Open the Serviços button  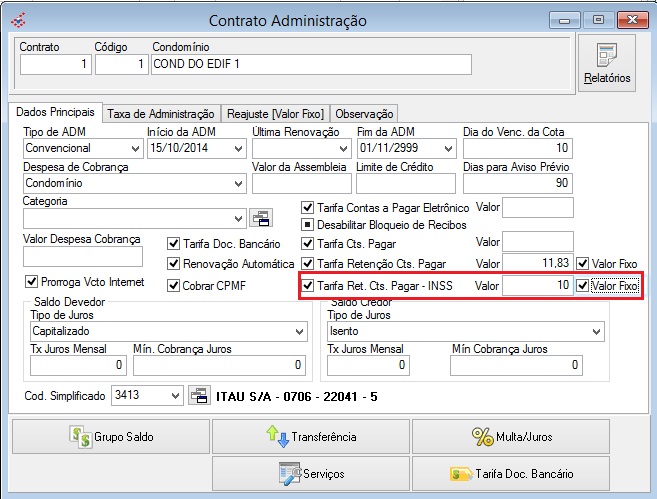click(310, 473)
